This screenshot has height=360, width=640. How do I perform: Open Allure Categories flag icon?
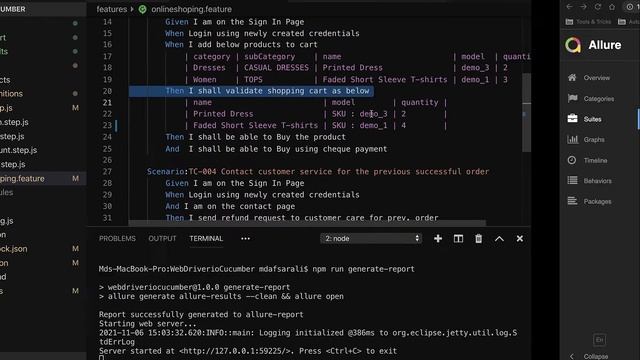pyautogui.click(x=573, y=98)
